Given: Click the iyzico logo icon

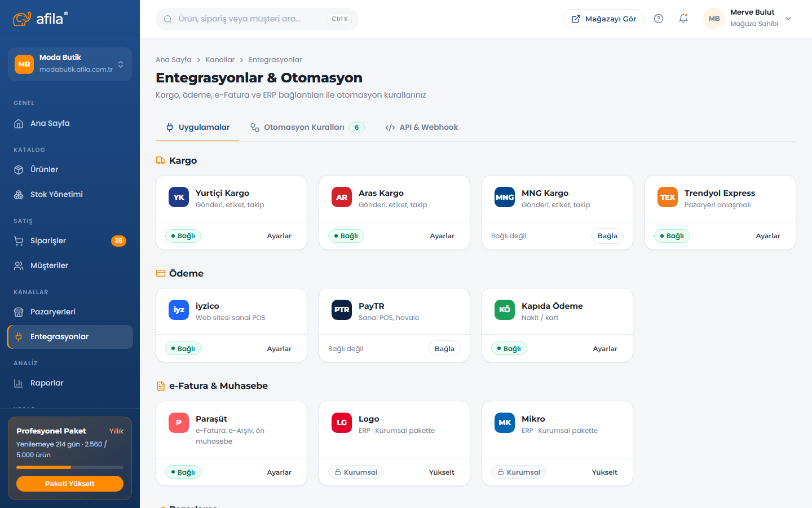Looking at the screenshot, I should click(x=179, y=310).
